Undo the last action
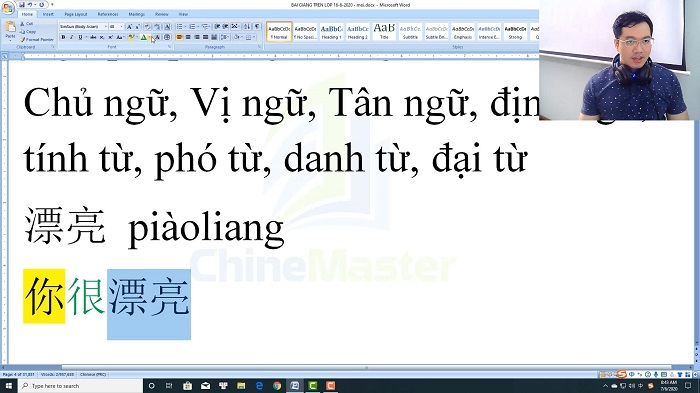This screenshot has width=700, height=393. 30,4
